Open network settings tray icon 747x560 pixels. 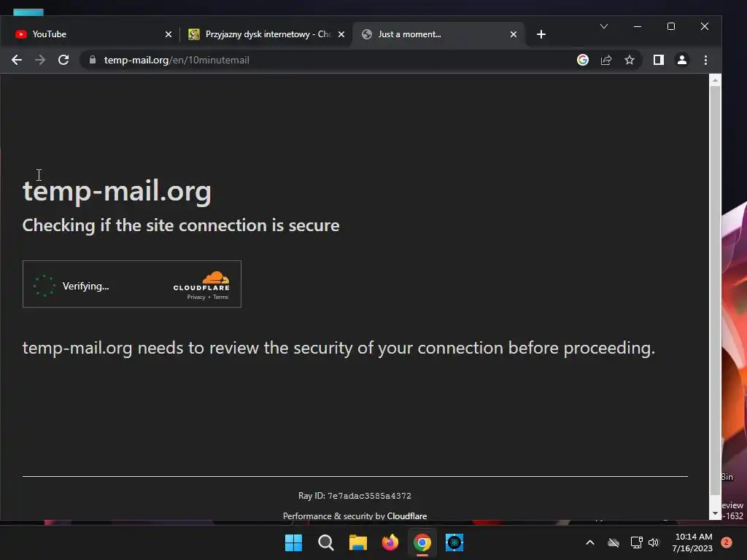[636, 542]
